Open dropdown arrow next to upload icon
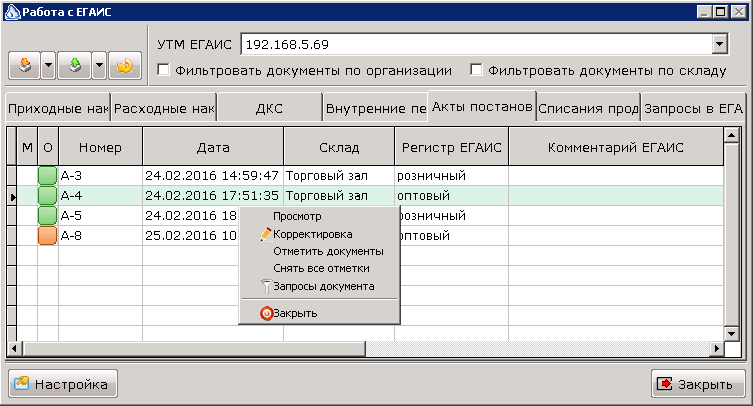 [x=98, y=65]
